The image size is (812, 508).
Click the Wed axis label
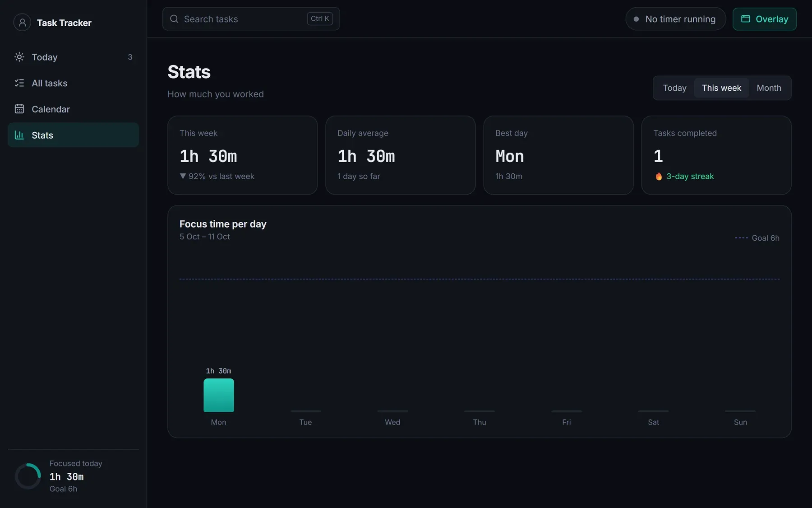coord(392,422)
